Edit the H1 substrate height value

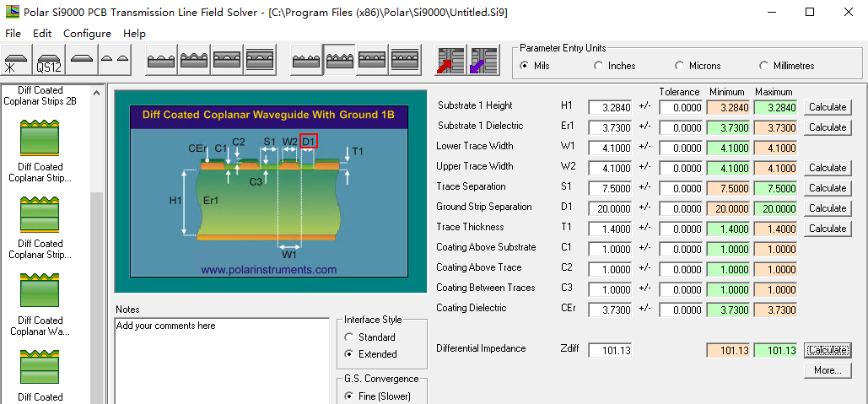(610, 107)
